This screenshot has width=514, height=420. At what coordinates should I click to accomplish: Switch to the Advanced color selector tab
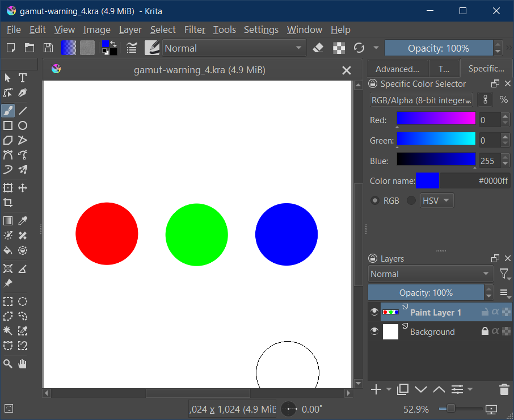[397, 69]
